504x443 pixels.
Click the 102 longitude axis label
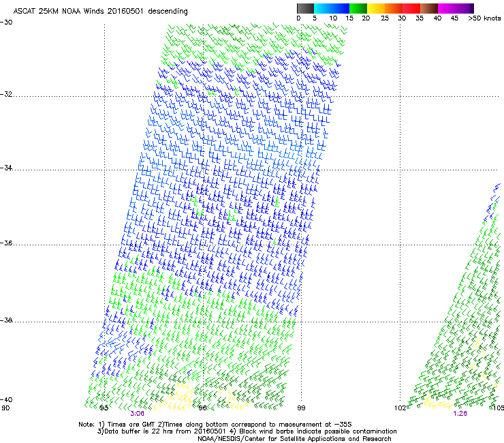click(400, 408)
